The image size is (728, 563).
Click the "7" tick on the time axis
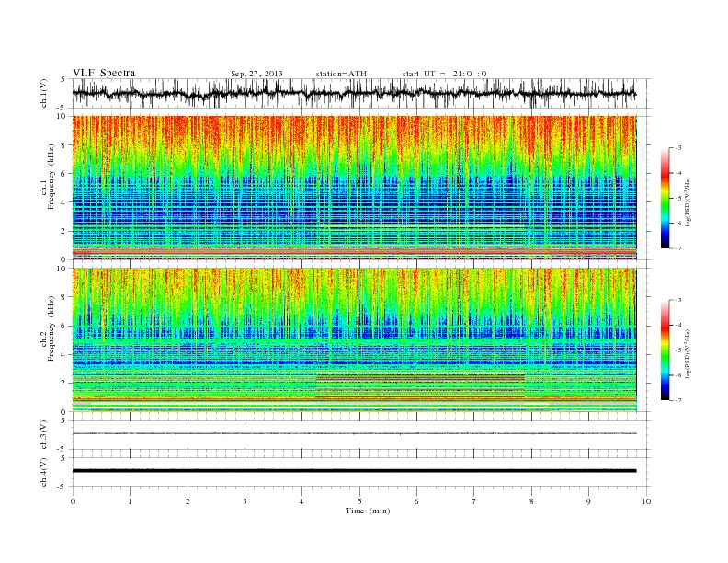pyautogui.click(x=474, y=501)
